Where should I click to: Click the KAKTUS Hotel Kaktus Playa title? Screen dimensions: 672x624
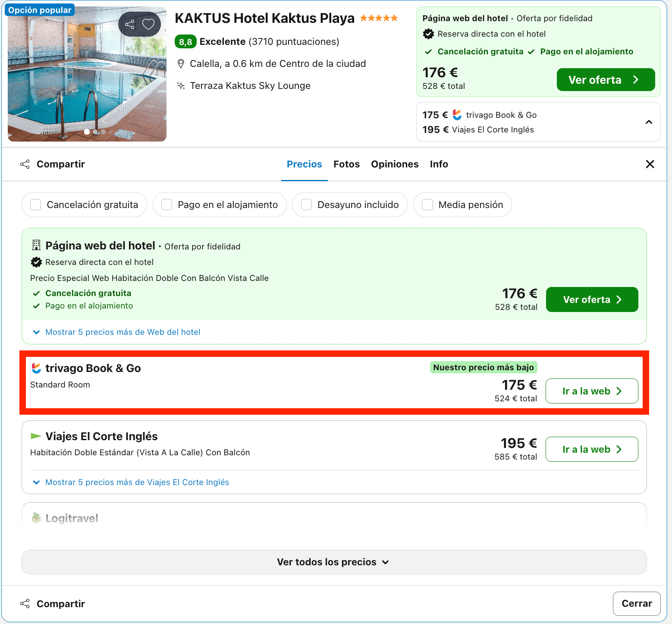pyautogui.click(x=264, y=18)
